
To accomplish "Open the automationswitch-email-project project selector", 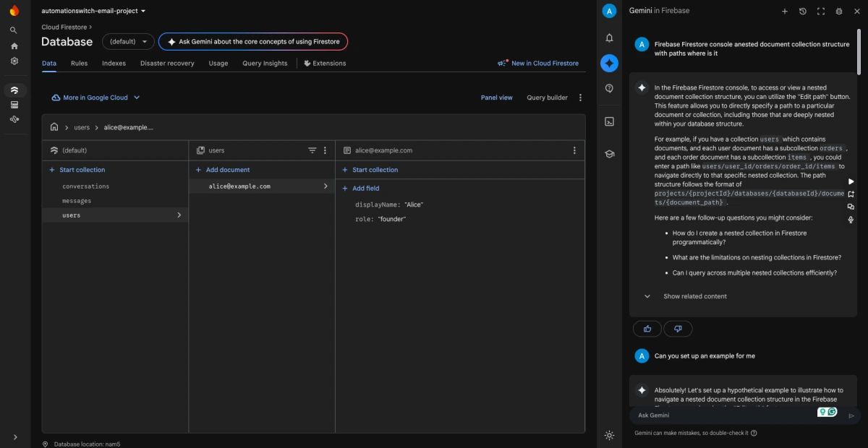I will (93, 11).
